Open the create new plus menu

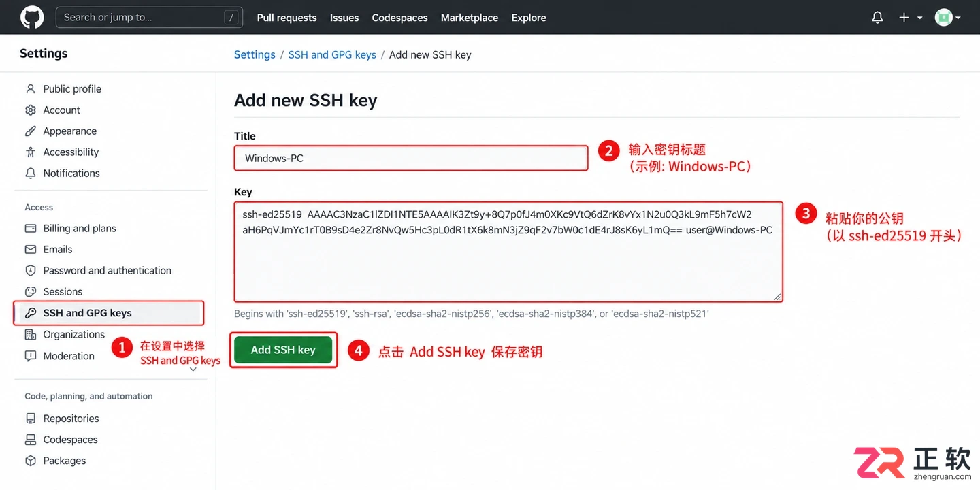(x=910, y=18)
